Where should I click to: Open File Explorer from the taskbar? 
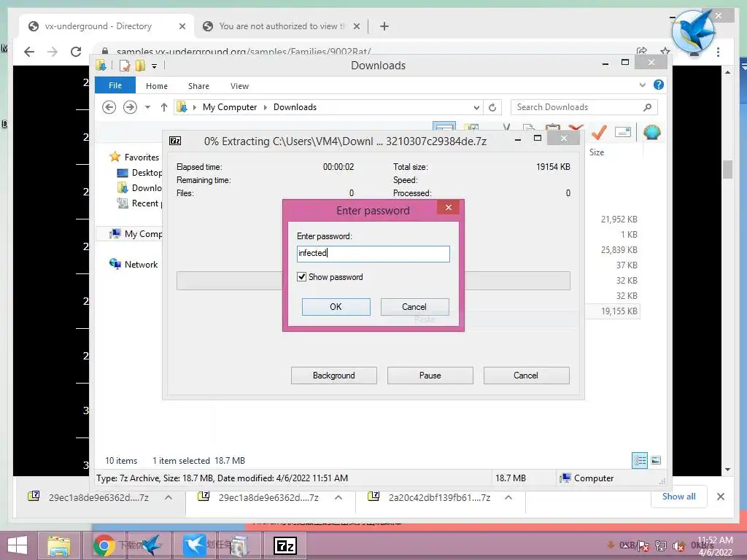click(x=58, y=545)
